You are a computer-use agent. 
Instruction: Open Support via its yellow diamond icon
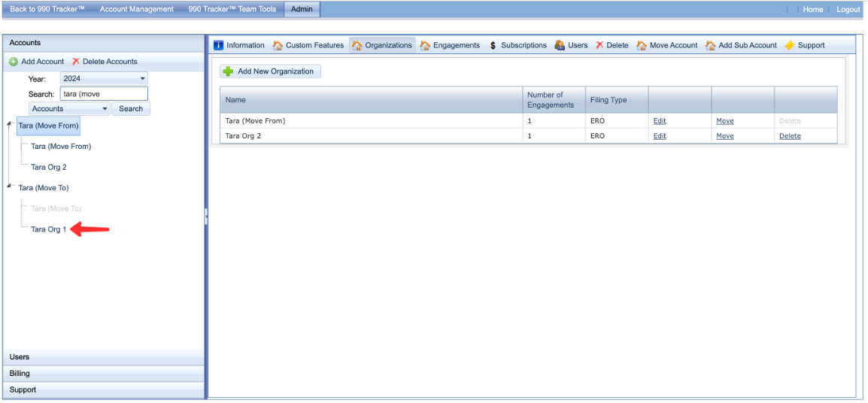tap(789, 45)
